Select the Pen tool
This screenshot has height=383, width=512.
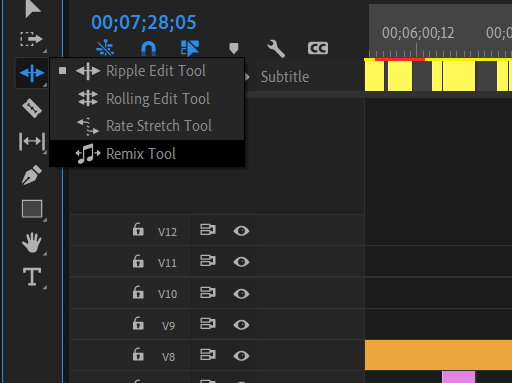32,175
